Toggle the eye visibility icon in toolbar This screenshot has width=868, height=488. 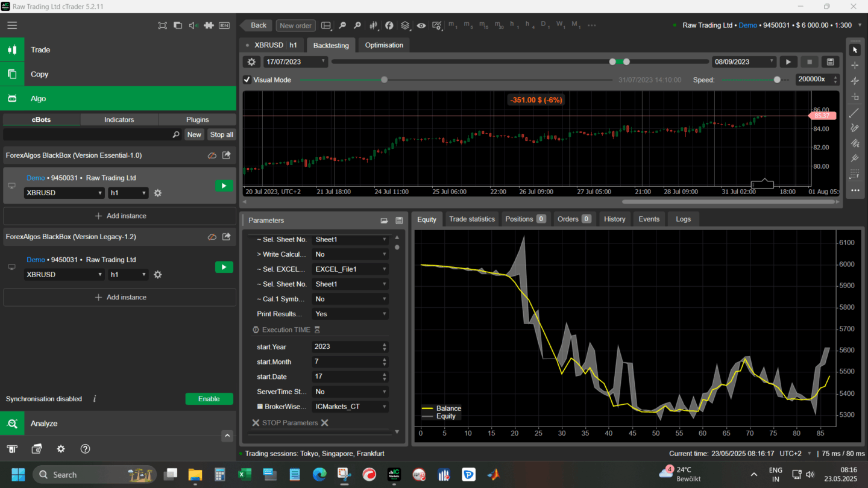[x=421, y=25]
